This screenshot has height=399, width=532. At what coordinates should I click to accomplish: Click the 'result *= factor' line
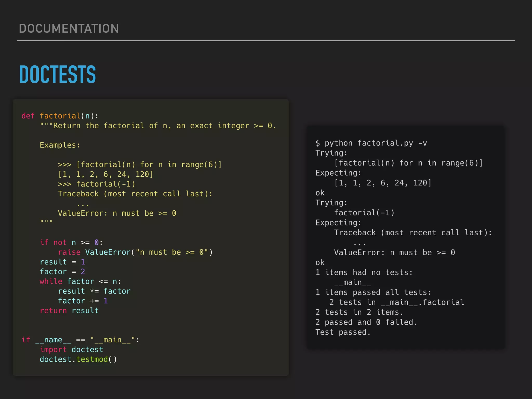(x=94, y=291)
